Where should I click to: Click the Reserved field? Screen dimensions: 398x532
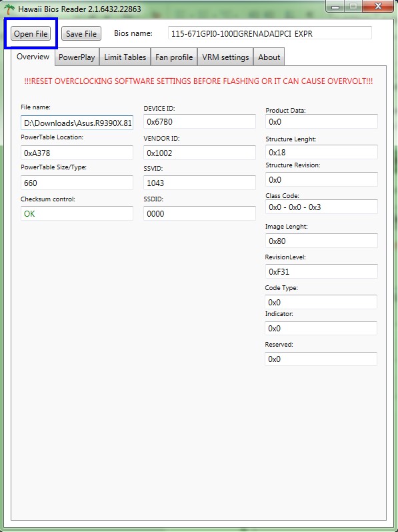321,359
